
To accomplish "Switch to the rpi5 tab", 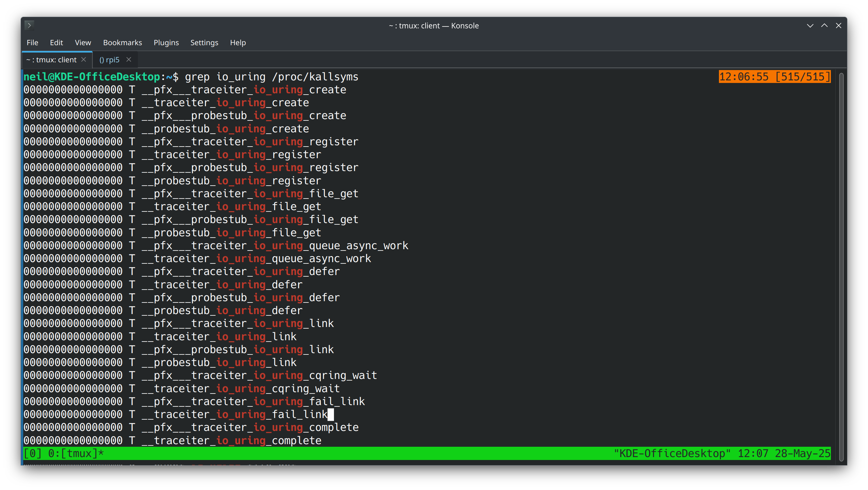I will (109, 59).
